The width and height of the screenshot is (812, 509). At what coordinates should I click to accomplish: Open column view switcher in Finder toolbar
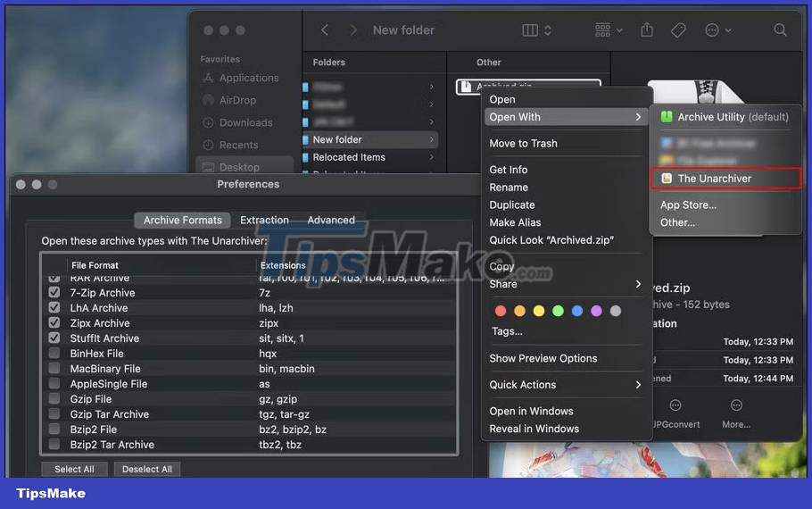(536, 30)
